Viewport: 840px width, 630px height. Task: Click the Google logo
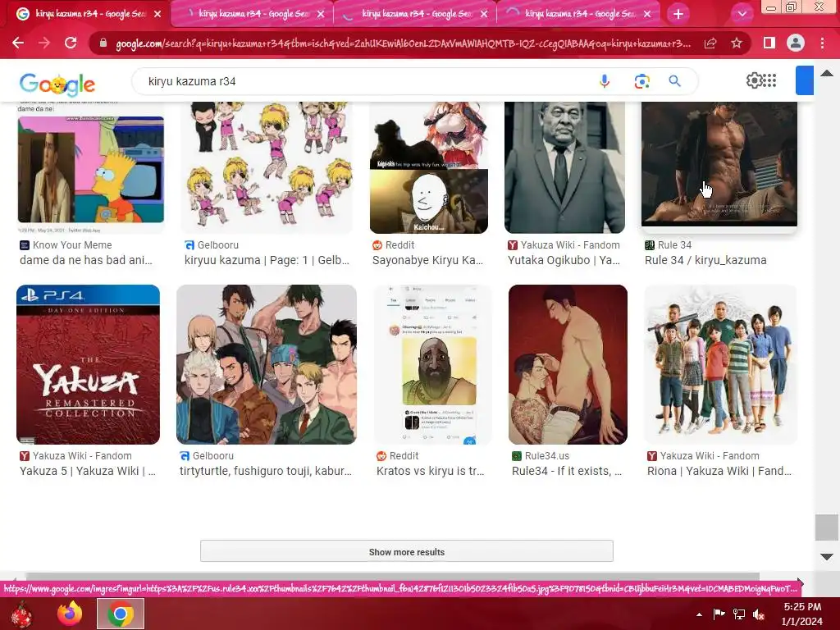tap(57, 83)
